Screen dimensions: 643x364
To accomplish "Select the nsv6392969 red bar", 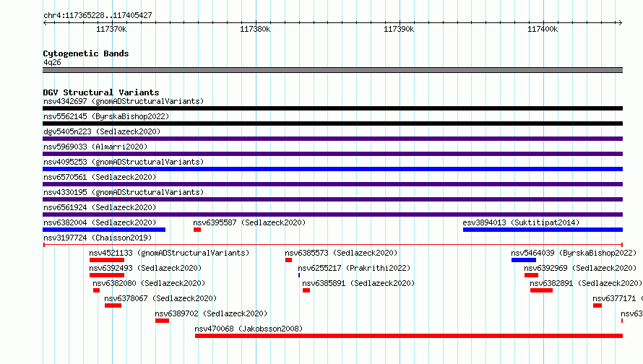I will pyautogui.click(x=531, y=275).
